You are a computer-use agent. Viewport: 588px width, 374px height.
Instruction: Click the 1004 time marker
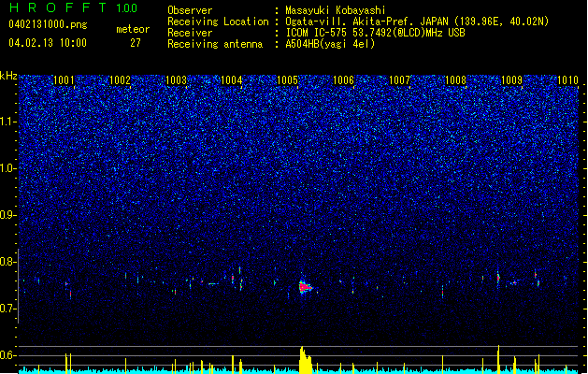coord(232,79)
